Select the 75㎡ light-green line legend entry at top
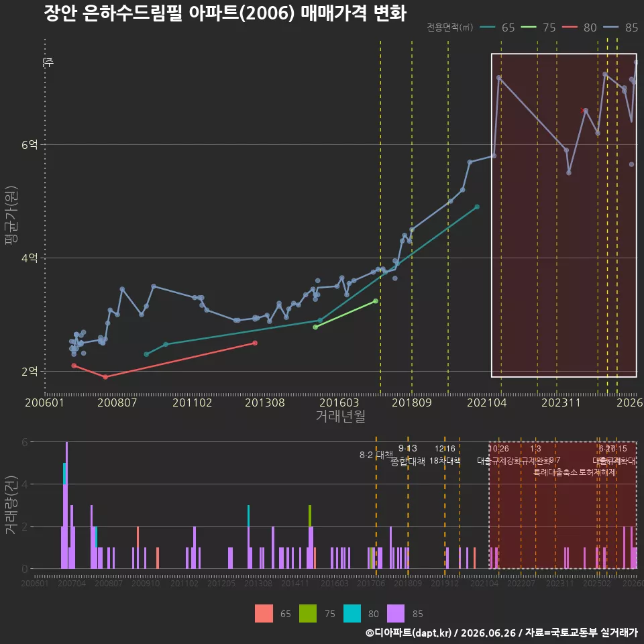This screenshot has width=644, height=644. [538, 28]
